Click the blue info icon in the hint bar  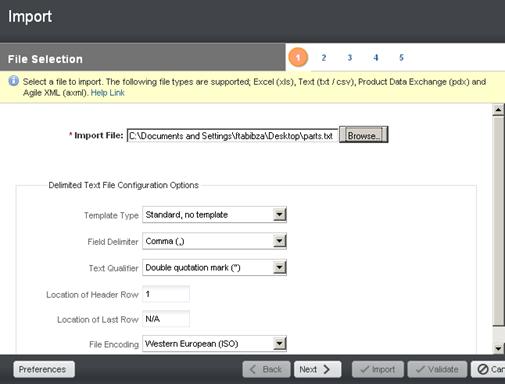pos(14,81)
